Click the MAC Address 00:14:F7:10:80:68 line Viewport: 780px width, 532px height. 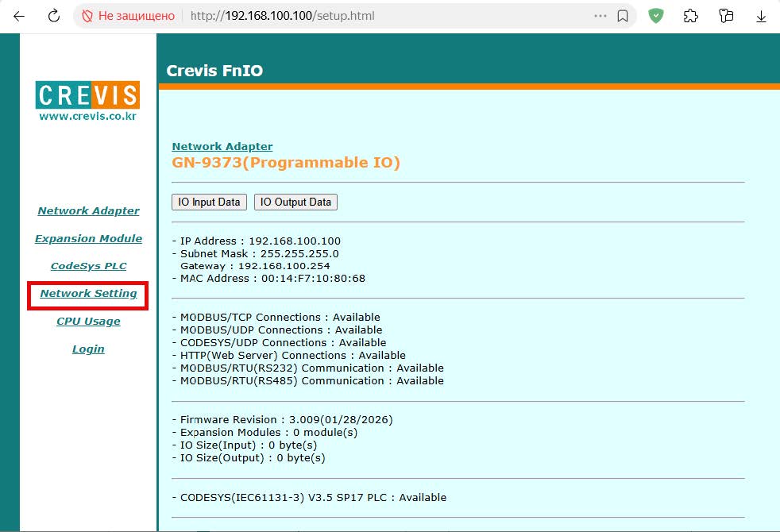[x=268, y=279]
